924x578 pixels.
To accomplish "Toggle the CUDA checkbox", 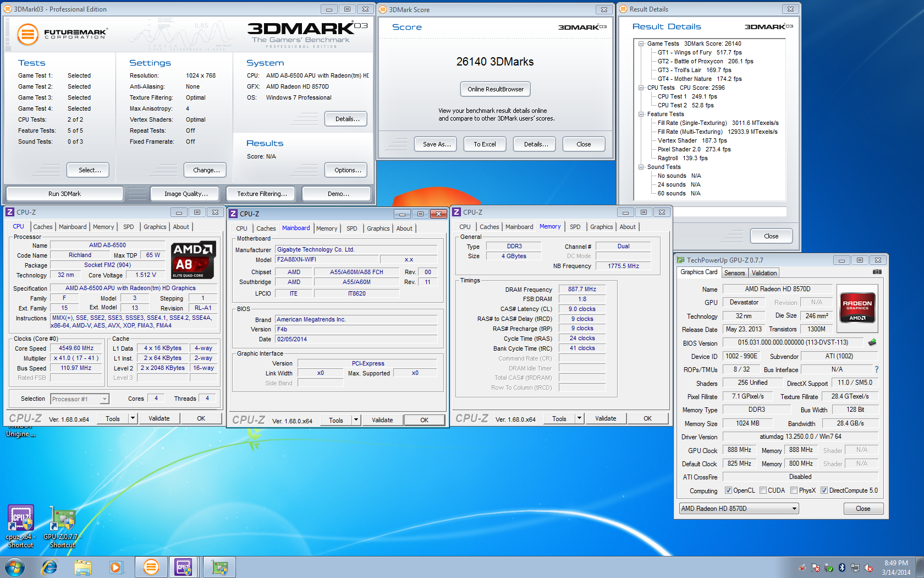I will click(763, 490).
